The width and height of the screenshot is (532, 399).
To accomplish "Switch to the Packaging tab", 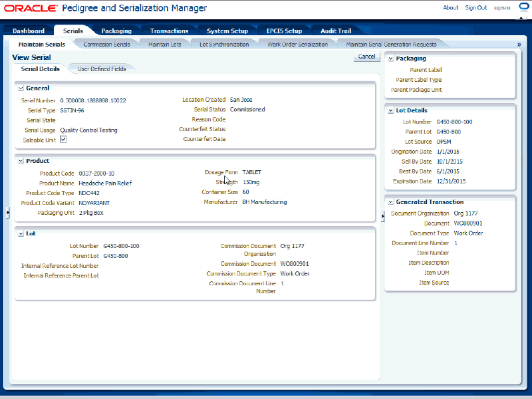I will 116,31.
